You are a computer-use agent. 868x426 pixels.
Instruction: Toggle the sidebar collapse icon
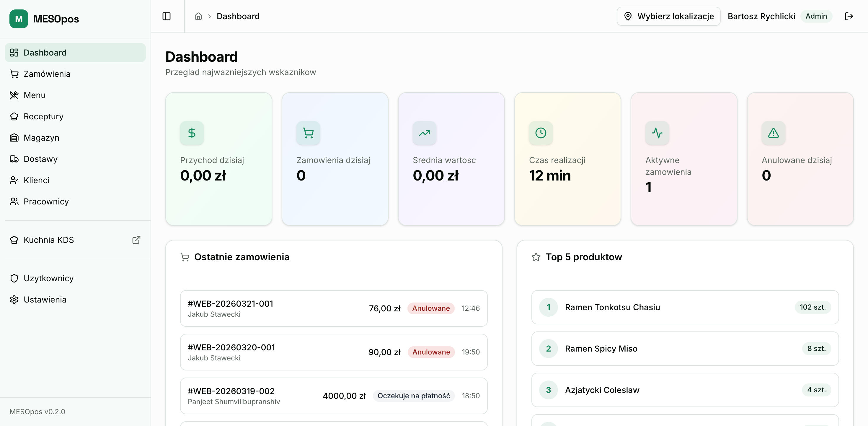pos(167,16)
